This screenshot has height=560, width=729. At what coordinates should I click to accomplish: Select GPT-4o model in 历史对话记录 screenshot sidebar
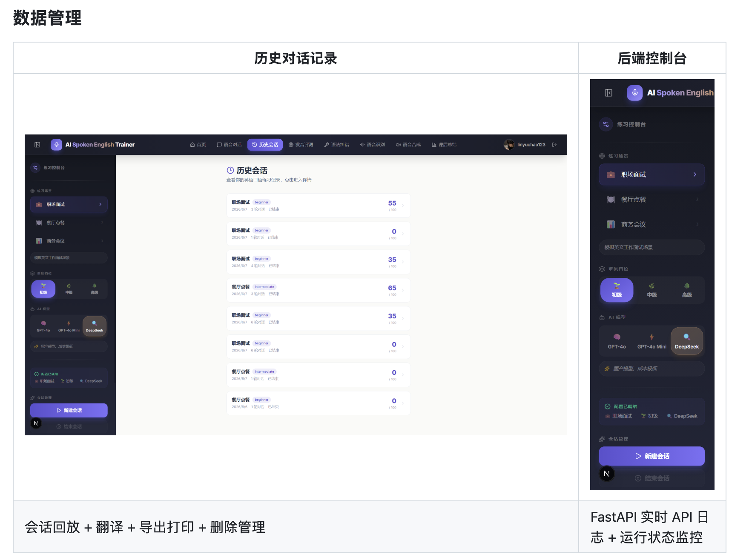(43, 326)
